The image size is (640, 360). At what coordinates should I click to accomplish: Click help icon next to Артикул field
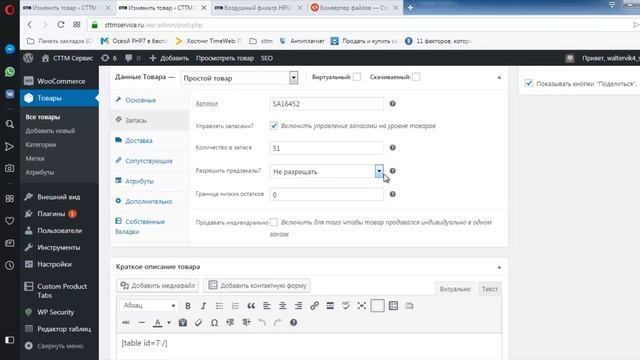[392, 104]
